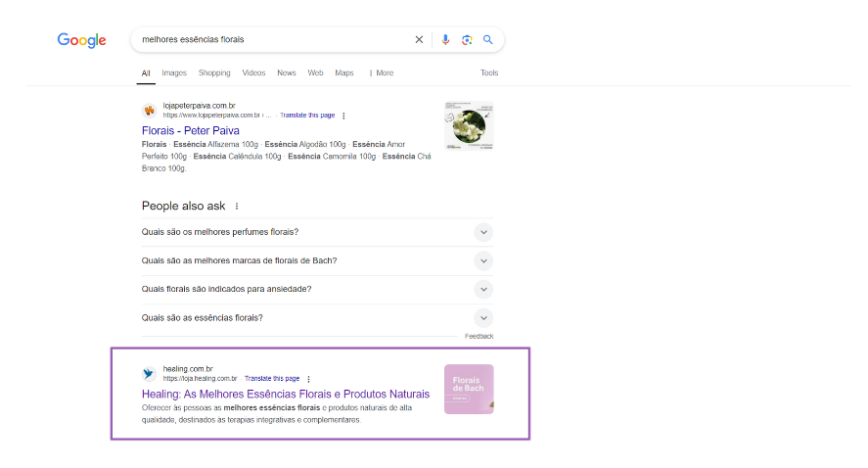The width and height of the screenshot is (868, 468).
Task: Click the https://loja.healing.com.br URL text
Action: pyautogui.click(x=200, y=379)
